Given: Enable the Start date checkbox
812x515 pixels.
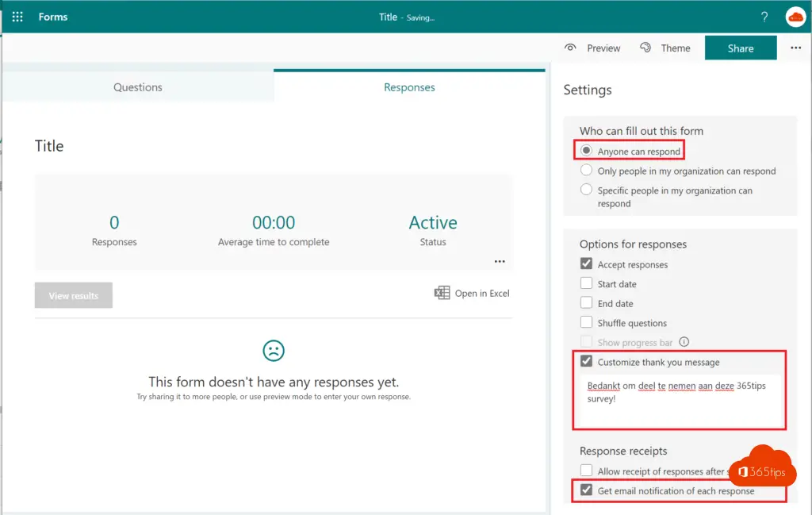Looking at the screenshot, I should coord(587,283).
